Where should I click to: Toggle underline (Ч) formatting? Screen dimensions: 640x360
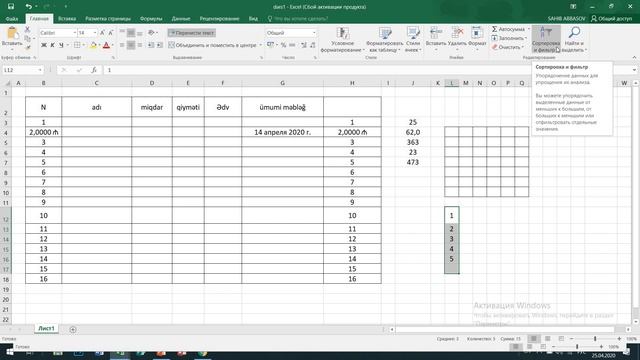click(61, 45)
